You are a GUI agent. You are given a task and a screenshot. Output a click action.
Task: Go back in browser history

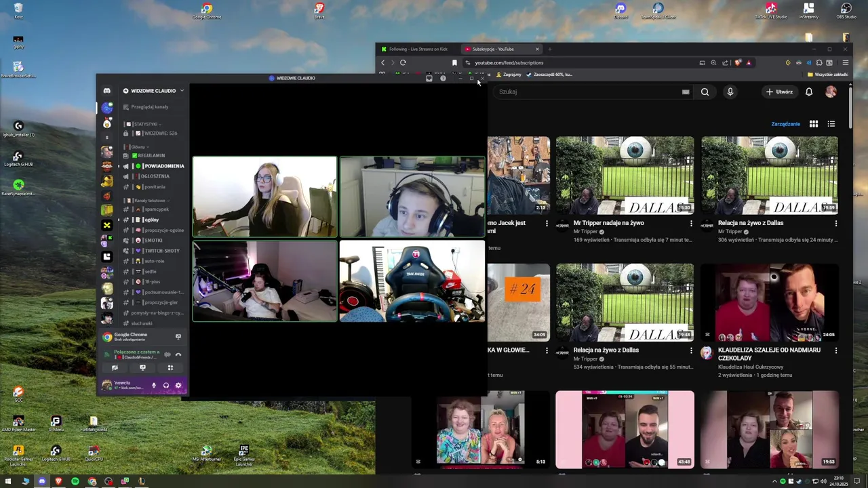[x=382, y=62]
